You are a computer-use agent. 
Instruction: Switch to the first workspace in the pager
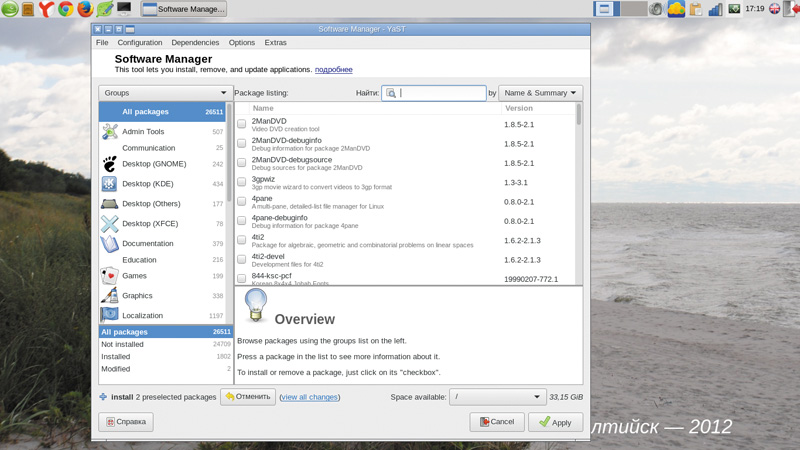[x=606, y=9]
